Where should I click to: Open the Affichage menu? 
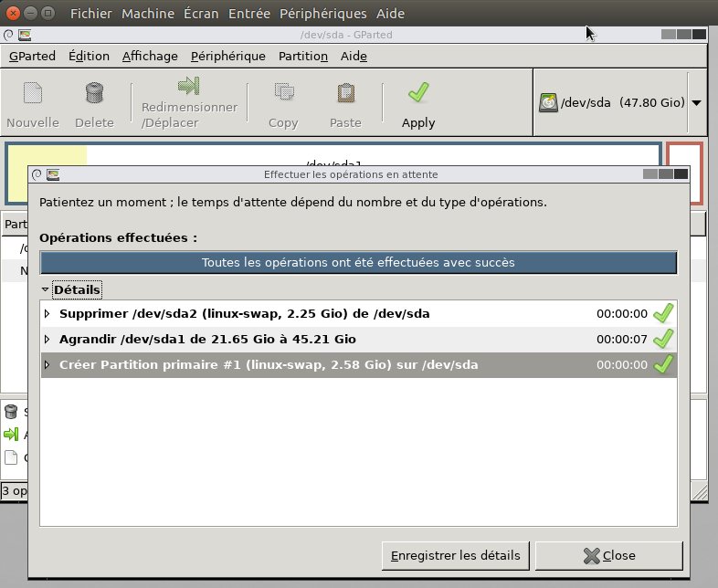[150, 56]
